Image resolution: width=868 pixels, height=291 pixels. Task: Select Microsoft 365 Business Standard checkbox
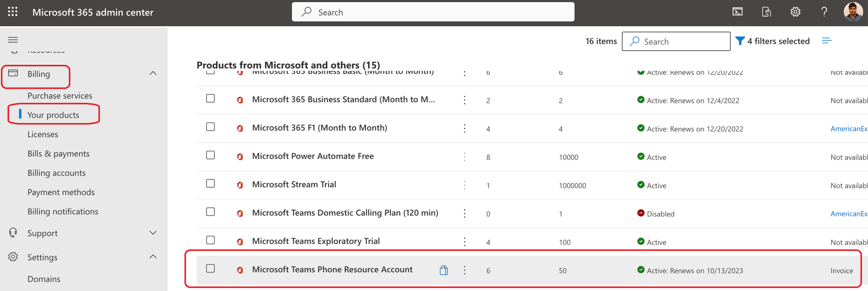(x=210, y=99)
